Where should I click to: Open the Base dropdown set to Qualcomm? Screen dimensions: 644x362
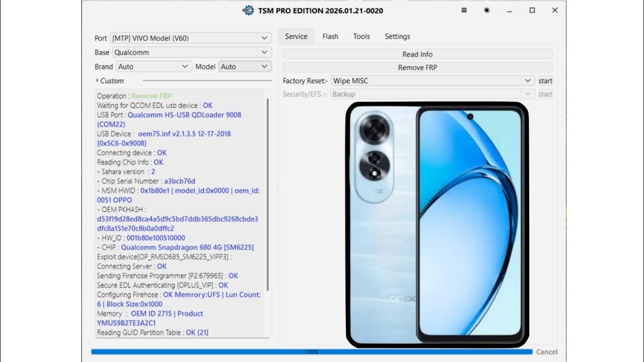click(x=192, y=52)
